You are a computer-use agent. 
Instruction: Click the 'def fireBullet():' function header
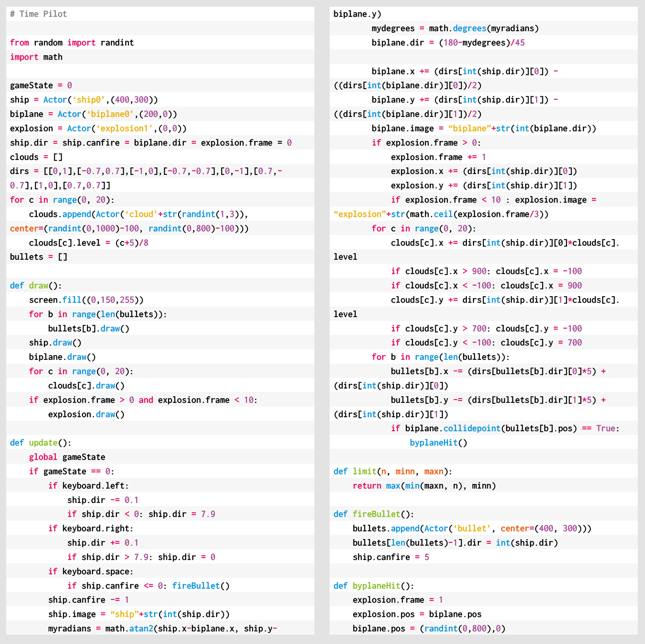374,514
